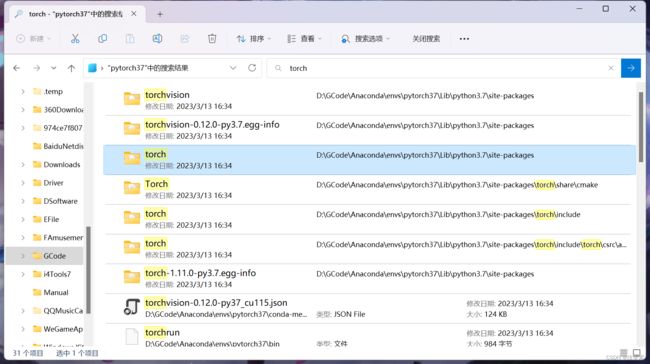The height and width of the screenshot is (364, 650).
Task: Switch to large icons view in status bar
Action: (637, 353)
